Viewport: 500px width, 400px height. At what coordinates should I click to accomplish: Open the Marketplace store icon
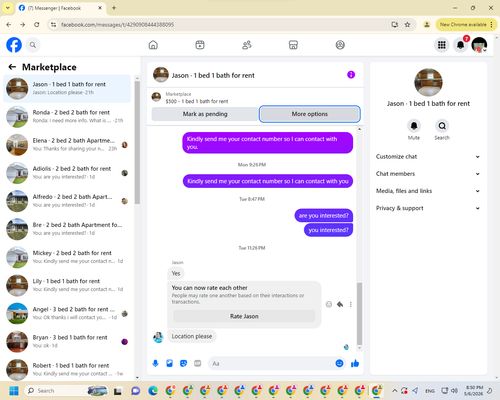click(293, 45)
